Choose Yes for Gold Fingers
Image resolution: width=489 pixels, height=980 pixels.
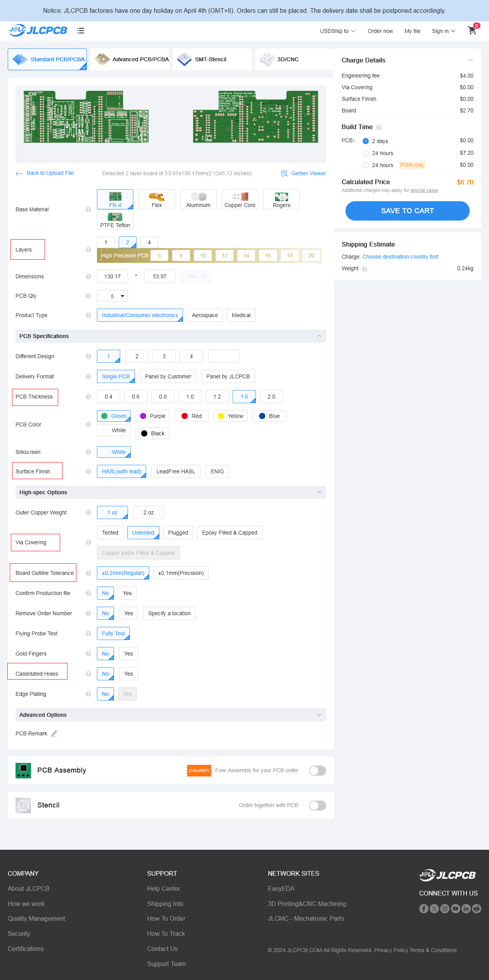(x=128, y=654)
